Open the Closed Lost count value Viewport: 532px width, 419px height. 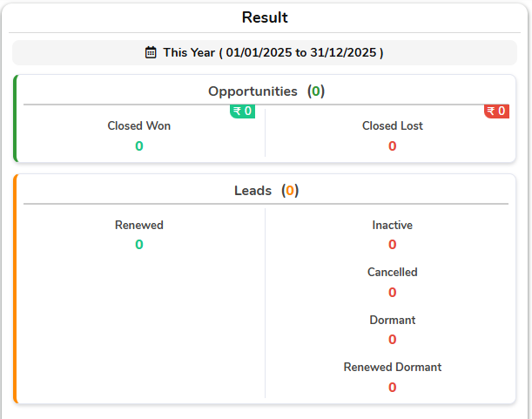tap(393, 146)
